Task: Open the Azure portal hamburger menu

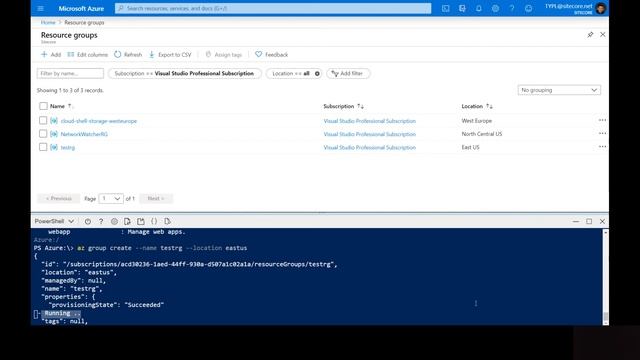Action: (40, 8)
